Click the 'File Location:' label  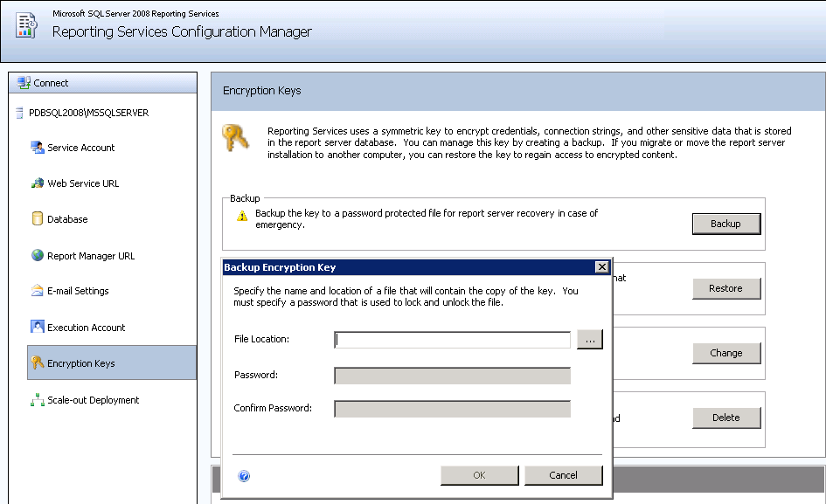click(262, 339)
